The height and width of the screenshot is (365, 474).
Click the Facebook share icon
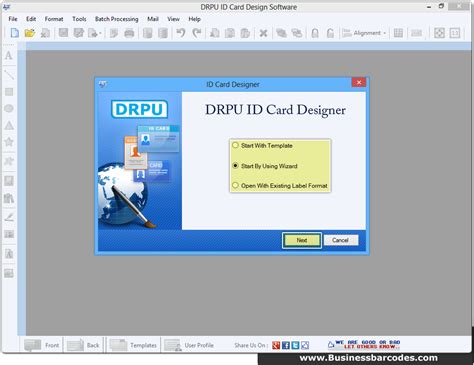pos(286,345)
